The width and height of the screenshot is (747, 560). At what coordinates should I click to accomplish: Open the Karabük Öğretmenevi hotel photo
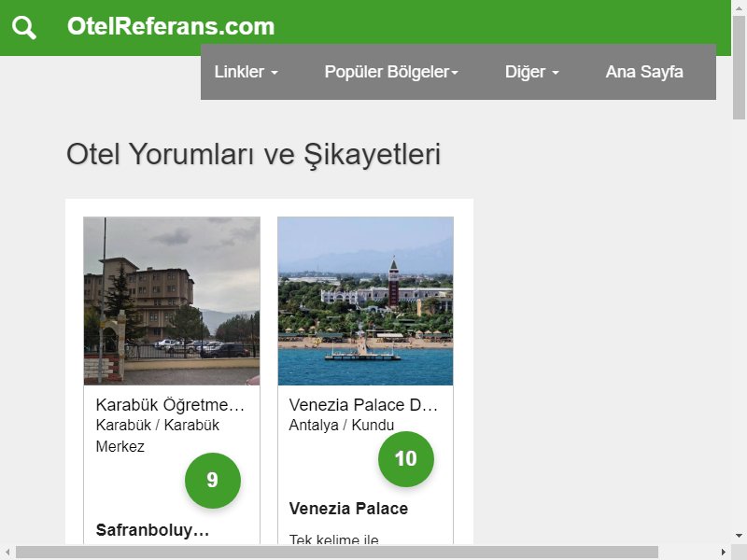[x=172, y=301]
